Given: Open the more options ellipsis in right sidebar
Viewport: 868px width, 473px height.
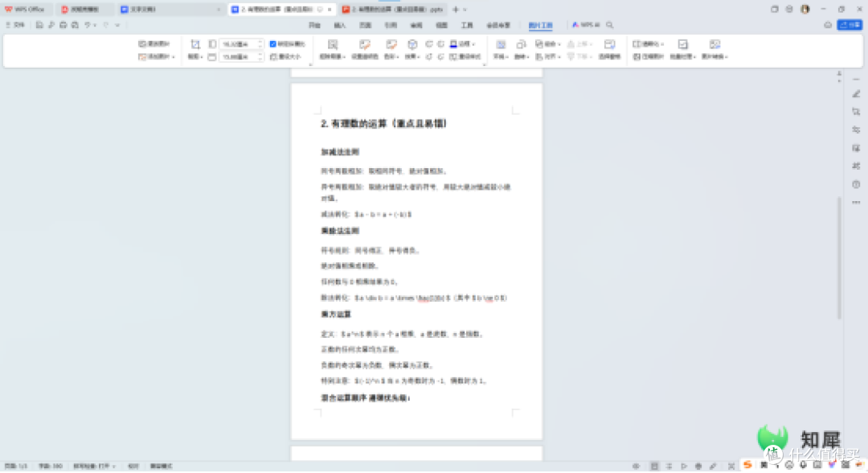Looking at the screenshot, I should [x=856, y=203].
